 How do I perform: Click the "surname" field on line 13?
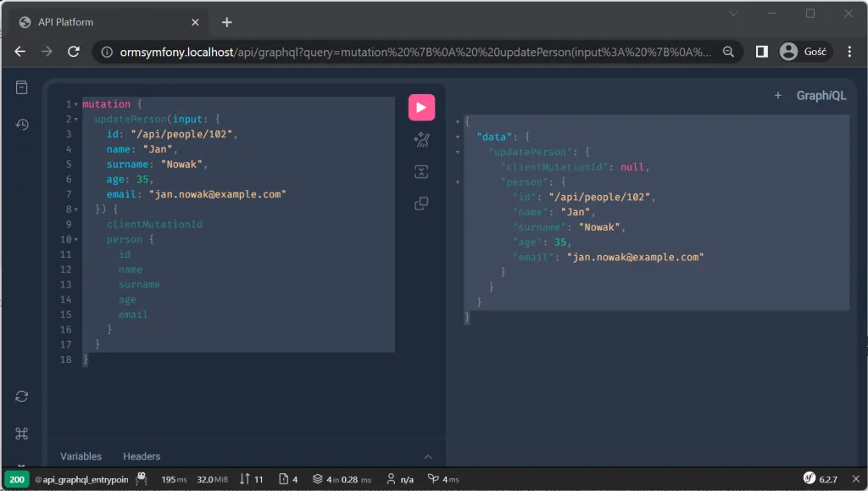139,285
